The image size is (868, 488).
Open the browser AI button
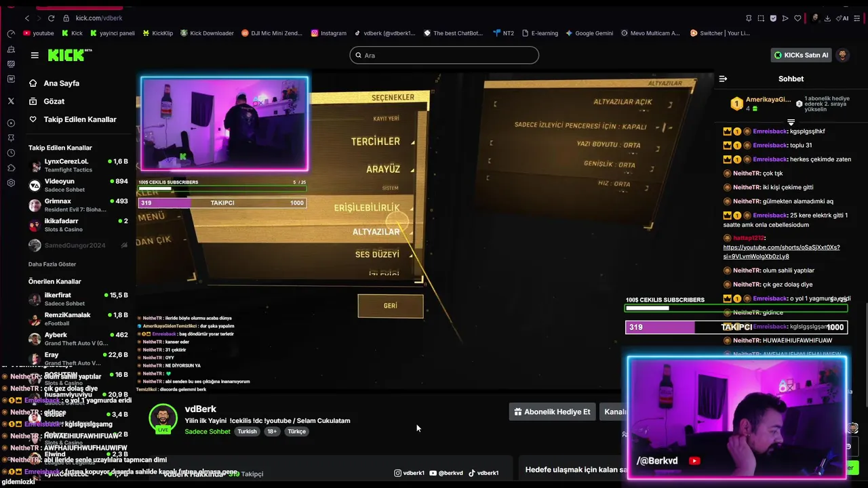pyautogui.click(x=843, y=18)
